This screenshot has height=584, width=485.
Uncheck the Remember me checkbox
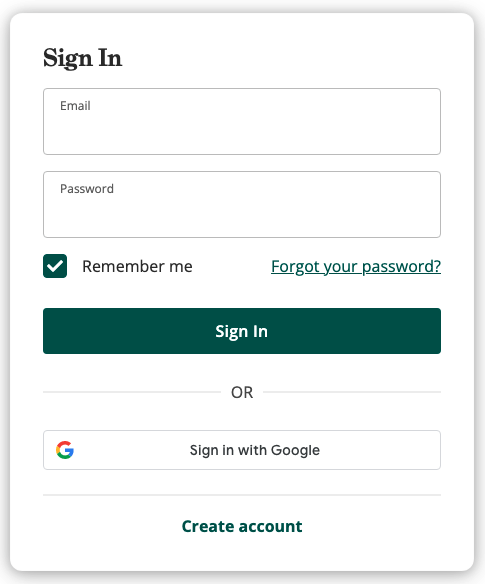point(55,266)
